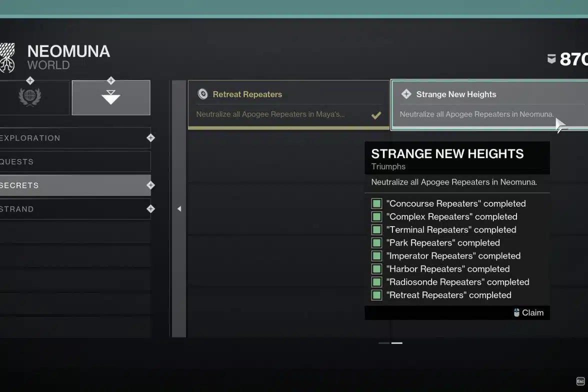Click the Imperator Repeaters completed checkbox
This screenshot has width=588, height=392.
(376, 256)
